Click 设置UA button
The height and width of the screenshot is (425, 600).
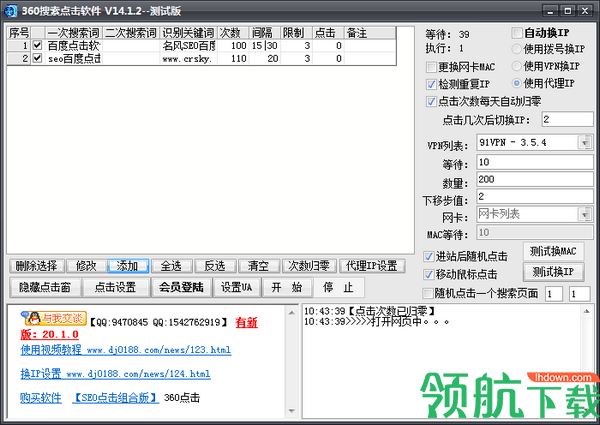(x=237, y=287)
